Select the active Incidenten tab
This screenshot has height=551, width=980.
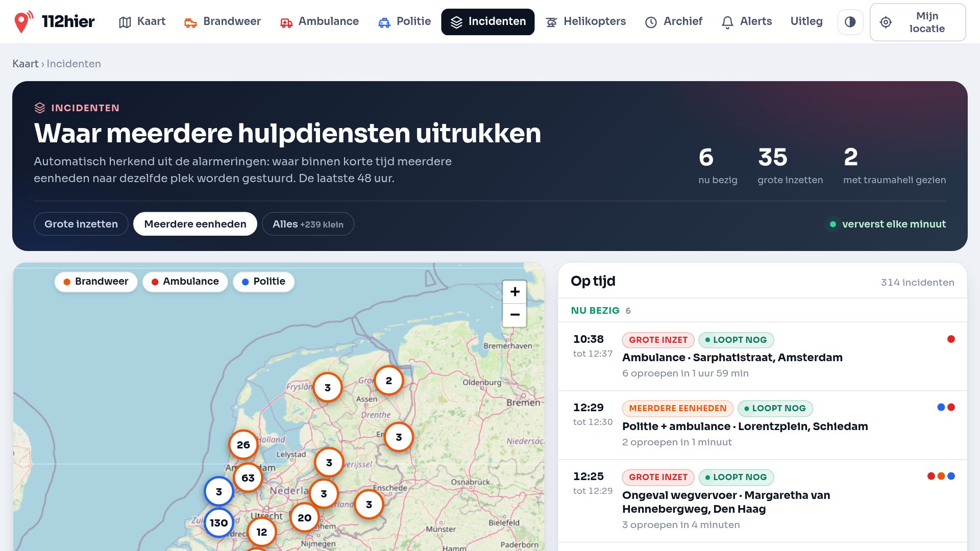488,21
